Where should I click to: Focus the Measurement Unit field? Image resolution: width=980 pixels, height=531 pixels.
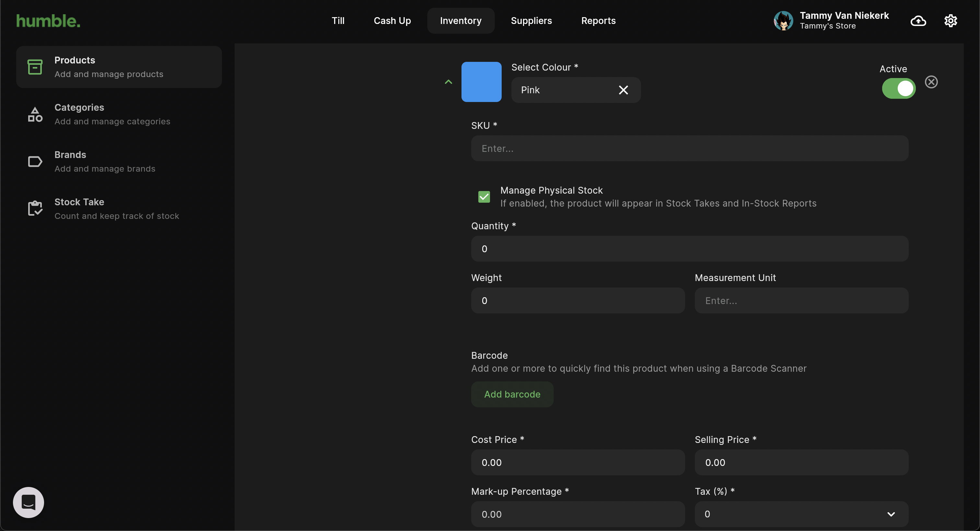801,300
